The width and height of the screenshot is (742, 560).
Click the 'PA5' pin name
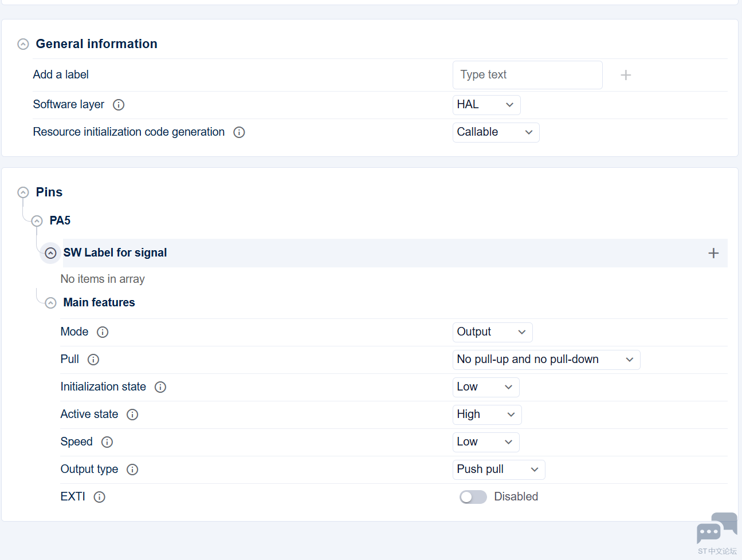[60, 220]
